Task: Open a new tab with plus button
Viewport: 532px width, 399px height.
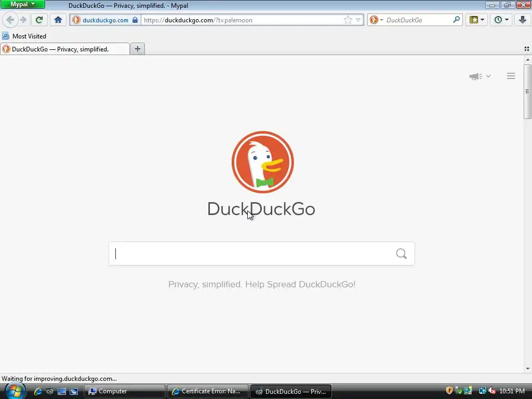Action: click(137, 49)
